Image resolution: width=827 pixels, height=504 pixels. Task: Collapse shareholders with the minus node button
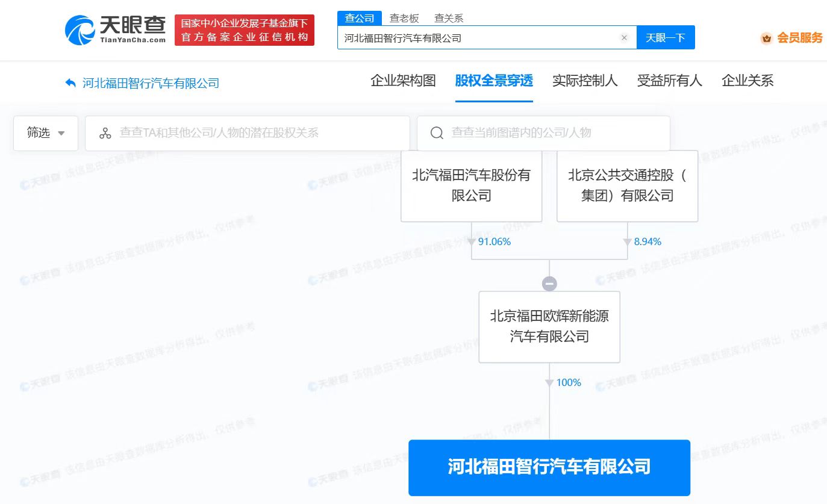[x=549, y=284]
